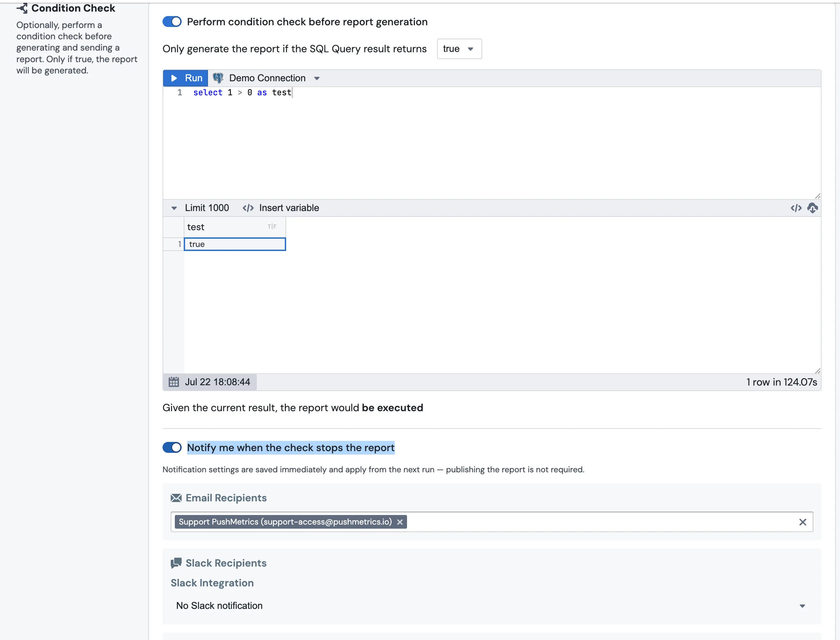Screen dimensions: 840x640
Task: Click the 1 row in 124.07s status
Action: tap(781, 382)
